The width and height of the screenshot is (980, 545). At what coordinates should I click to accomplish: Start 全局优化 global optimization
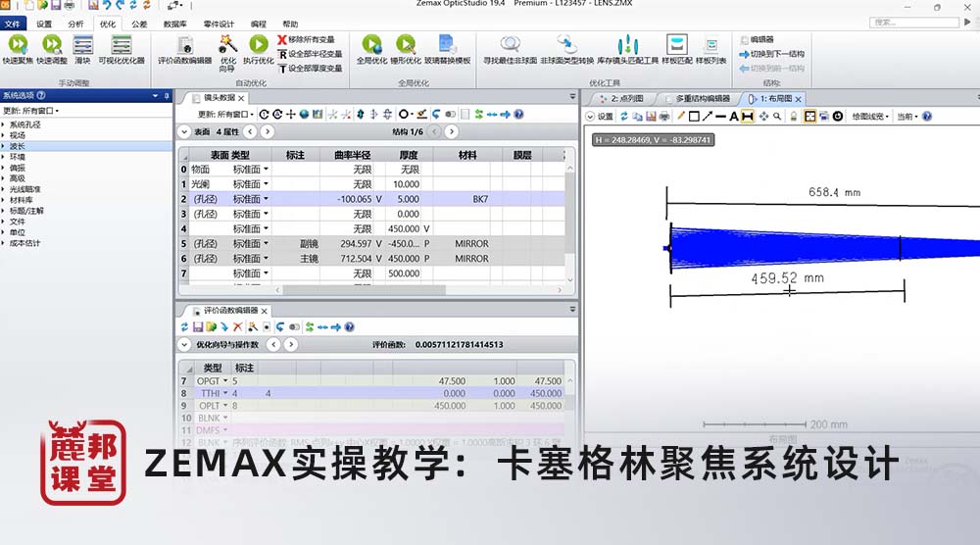371,49
